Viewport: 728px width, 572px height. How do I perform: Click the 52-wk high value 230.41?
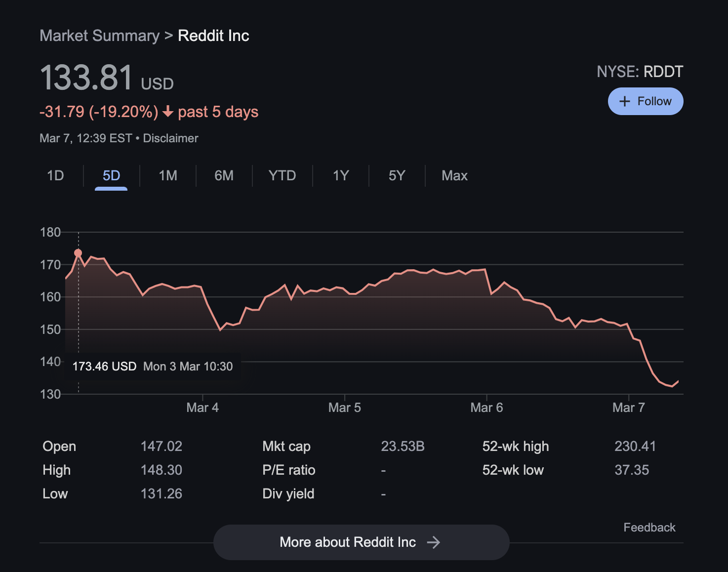[635, 447]
